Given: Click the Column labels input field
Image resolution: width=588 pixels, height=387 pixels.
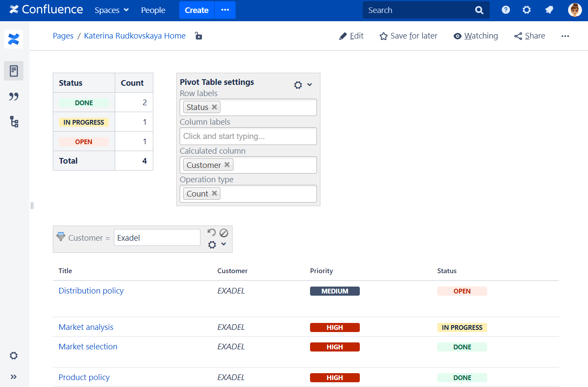Looking at the screenshot, I should pyautogui.click(x=248, y=136).
